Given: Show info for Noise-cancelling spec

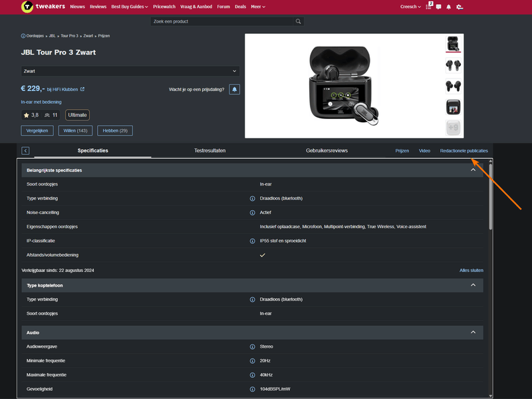Looking at the screenshot, I should tap(253, 213).
